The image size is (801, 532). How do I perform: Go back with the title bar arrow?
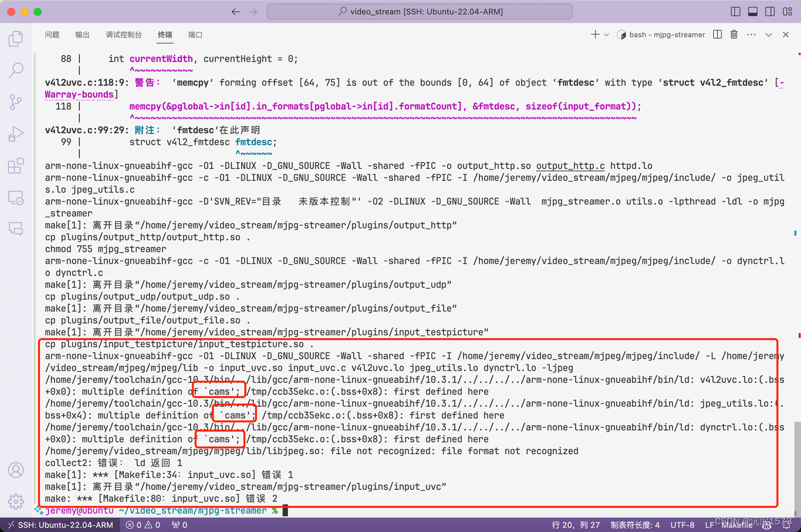(x=236, y=12)
